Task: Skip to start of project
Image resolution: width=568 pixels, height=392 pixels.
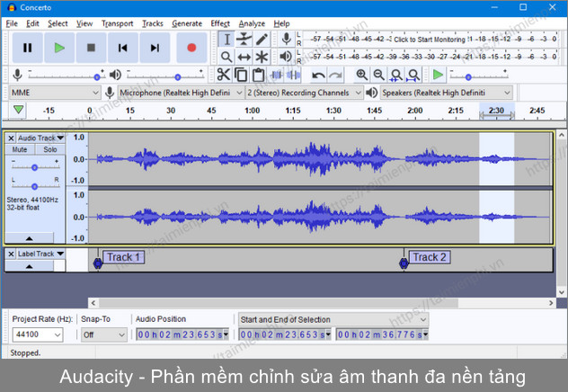Action: 123,48
